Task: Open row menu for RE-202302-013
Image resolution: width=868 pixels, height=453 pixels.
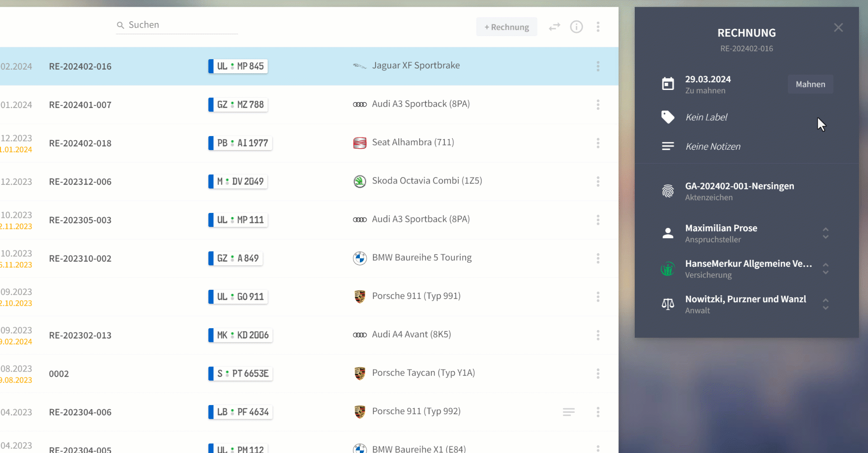Action: click(x=598, y=335)
